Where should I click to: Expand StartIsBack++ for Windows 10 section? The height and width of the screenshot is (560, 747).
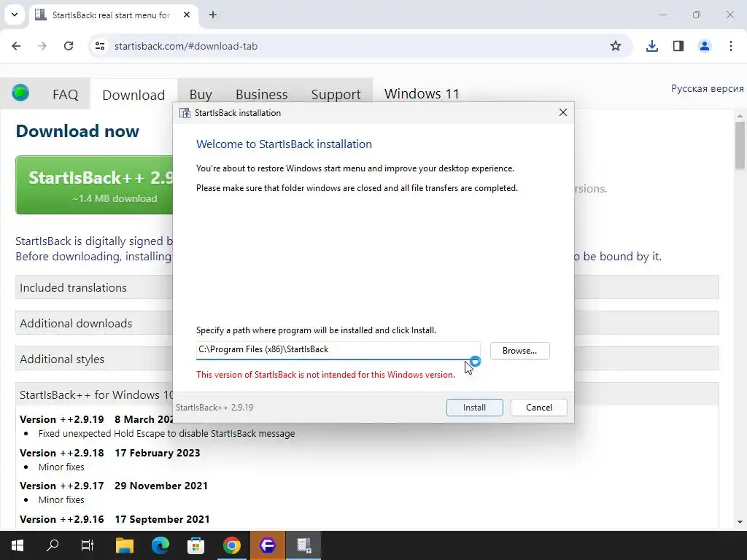pyautogui.click(x=94, y=394)
